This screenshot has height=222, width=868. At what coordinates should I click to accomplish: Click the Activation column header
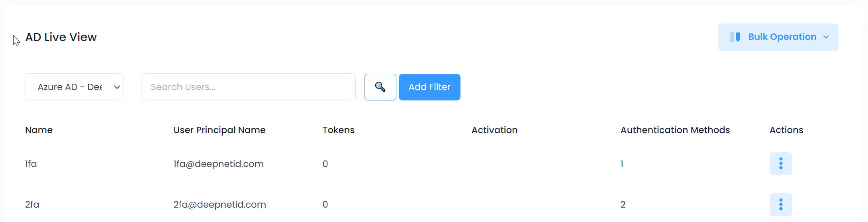pyautogui.click(x=494, y=130)
